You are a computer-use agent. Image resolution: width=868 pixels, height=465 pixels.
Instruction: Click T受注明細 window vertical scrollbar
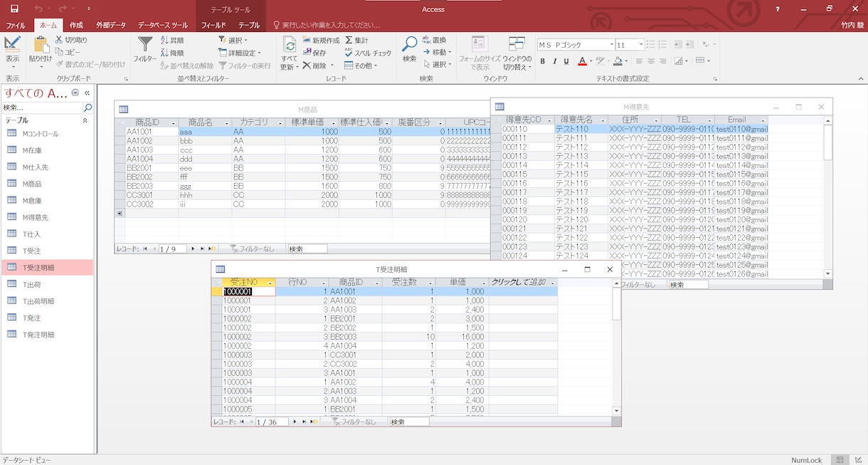pos(617,347)
